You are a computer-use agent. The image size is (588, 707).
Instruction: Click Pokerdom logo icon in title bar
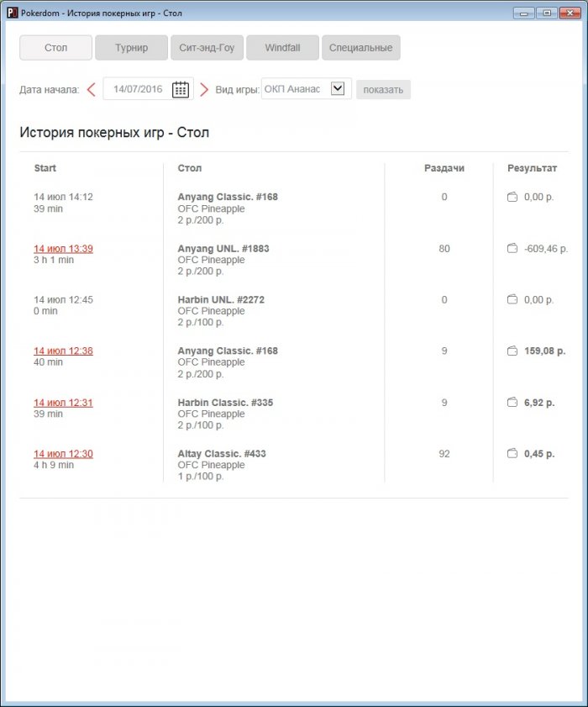tap(12, 13)
